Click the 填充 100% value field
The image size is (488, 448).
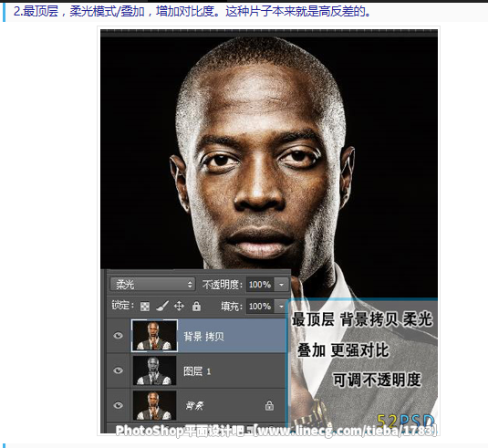coord(260,307)
